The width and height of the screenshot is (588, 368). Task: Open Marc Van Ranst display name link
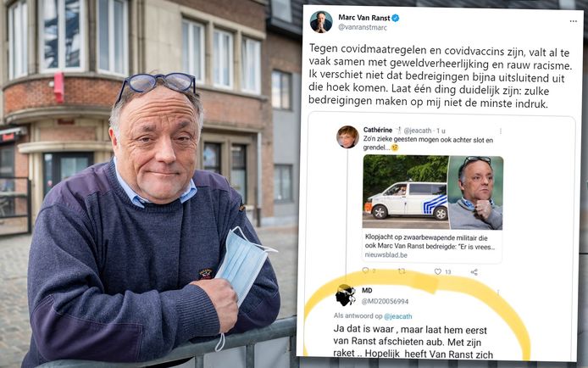(363, 17)
